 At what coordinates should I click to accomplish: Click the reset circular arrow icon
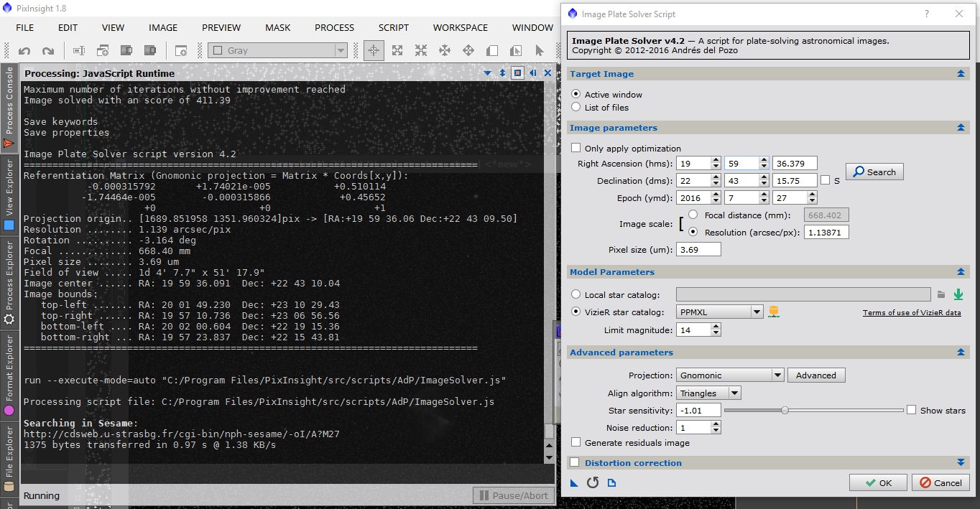click(x=593, y=482)
